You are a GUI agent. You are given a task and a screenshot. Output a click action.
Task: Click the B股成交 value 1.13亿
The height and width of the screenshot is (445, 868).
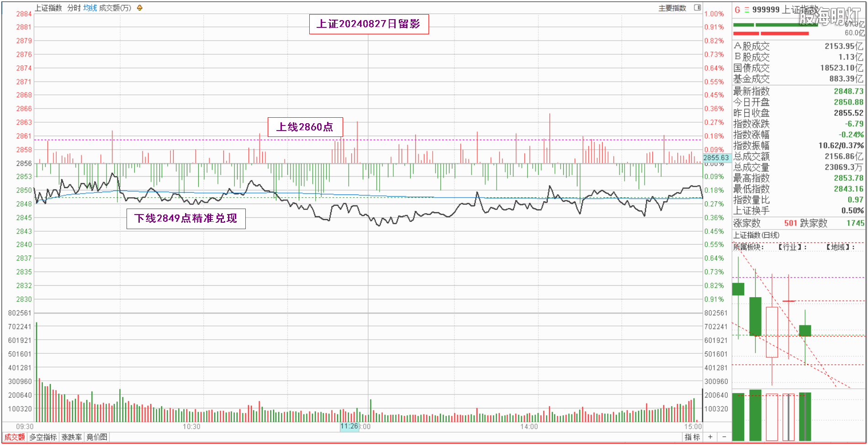851,57
